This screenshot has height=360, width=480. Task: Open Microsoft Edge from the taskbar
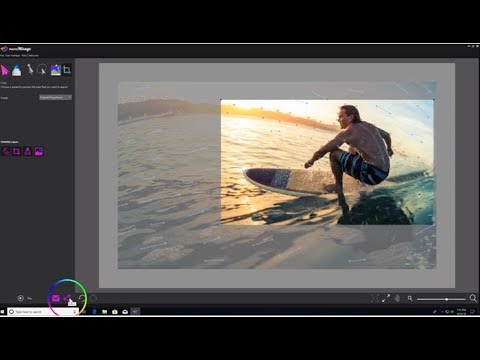tap(94, 312)
